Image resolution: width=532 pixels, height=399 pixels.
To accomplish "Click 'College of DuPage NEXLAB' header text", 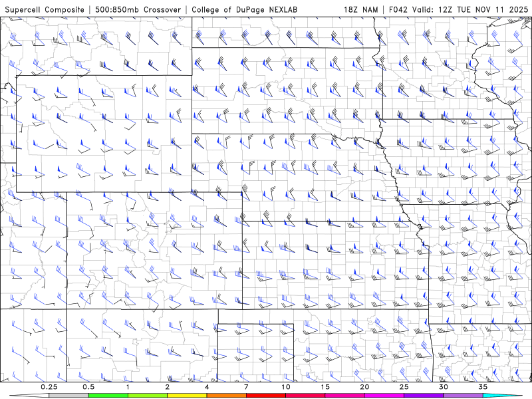I will point(244,9).
